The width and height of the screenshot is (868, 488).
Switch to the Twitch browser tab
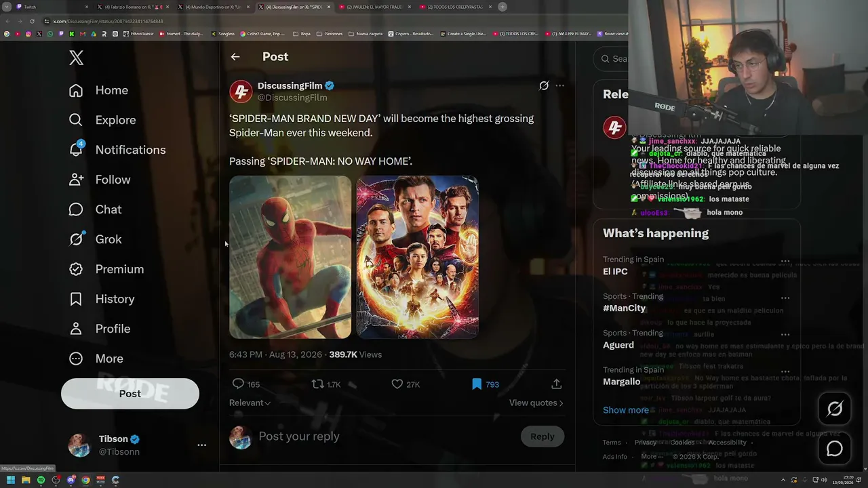53,7
